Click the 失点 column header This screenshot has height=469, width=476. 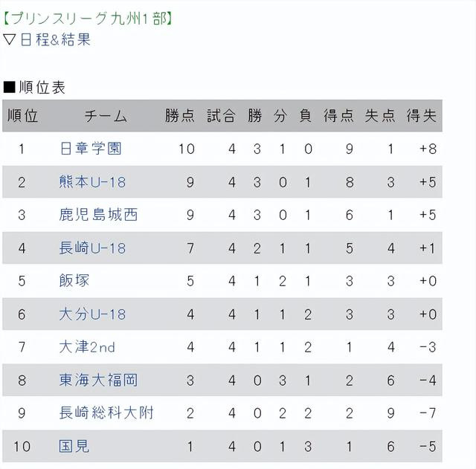pos(380,116)
